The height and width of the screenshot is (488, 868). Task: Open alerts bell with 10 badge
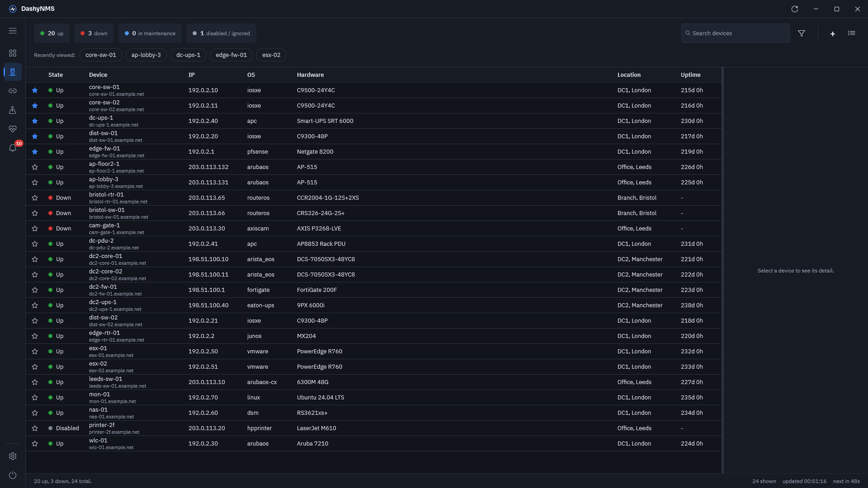click(x=13, y=148)
